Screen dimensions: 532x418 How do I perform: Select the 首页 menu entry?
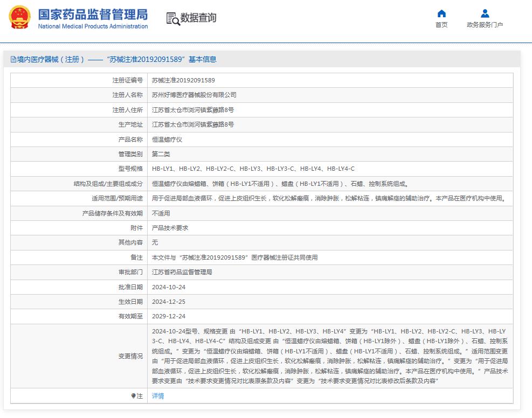[441, 24]
